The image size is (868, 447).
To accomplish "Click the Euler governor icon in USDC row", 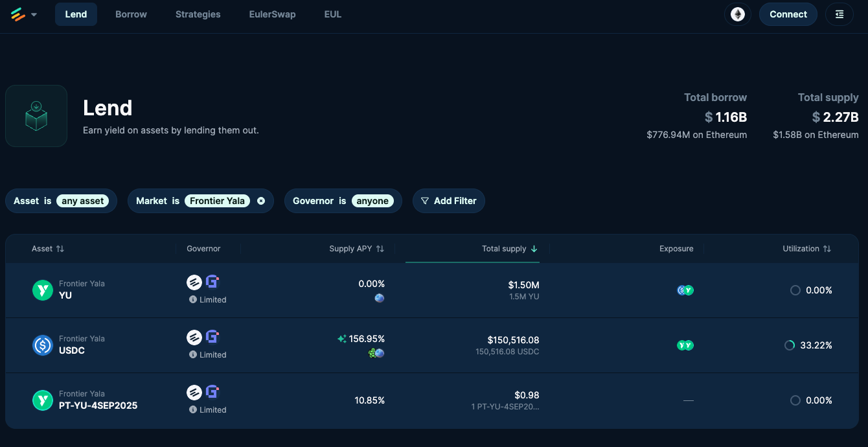I will pos(194,337).
